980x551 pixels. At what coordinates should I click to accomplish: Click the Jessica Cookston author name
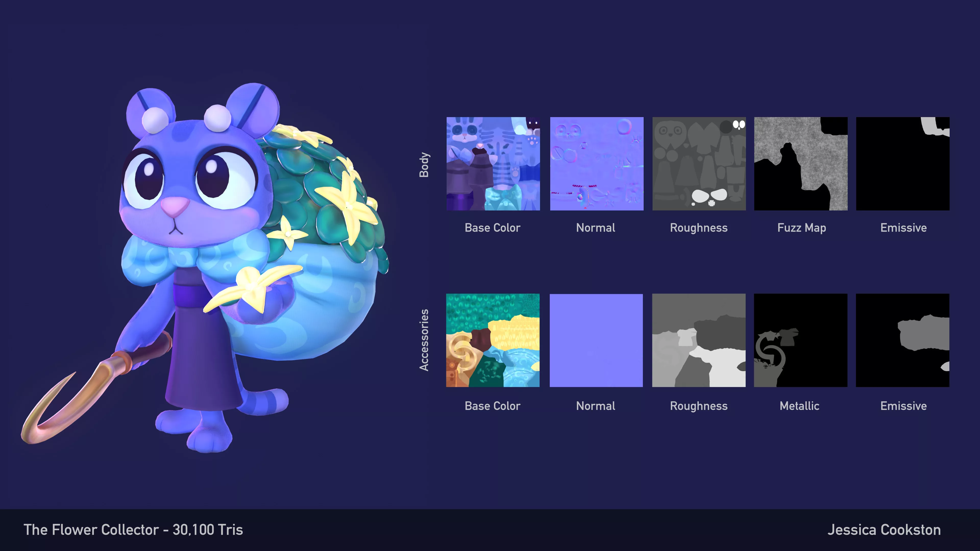pos(884,530)
